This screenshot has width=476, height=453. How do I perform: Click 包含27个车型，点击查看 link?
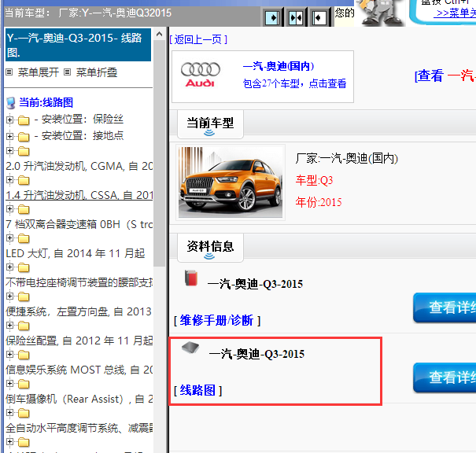[x=294, y=83]
